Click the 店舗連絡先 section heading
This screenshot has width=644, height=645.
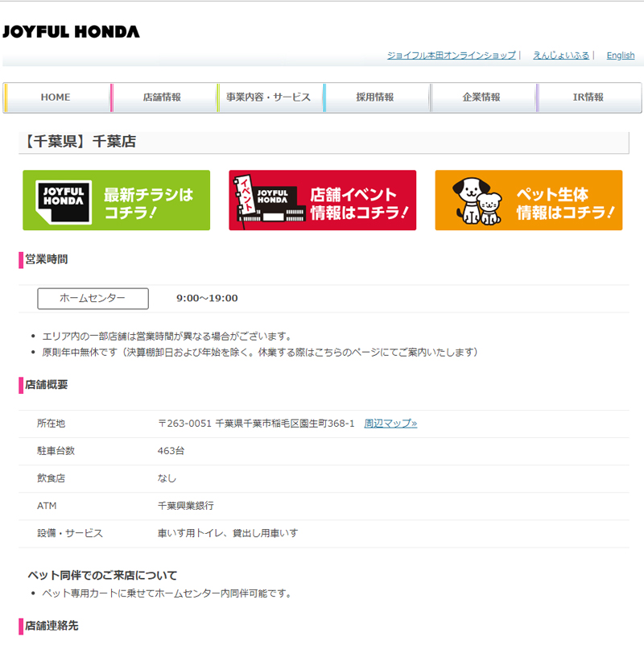[52, 626]
